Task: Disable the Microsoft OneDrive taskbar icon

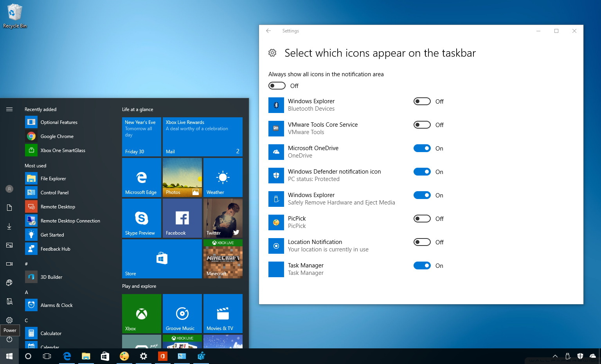Action: pos(422,148)
